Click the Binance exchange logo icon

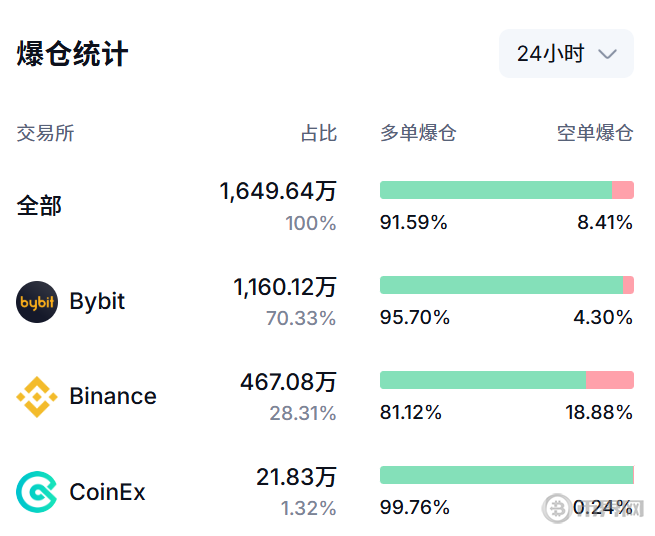[x=38, y=397]
